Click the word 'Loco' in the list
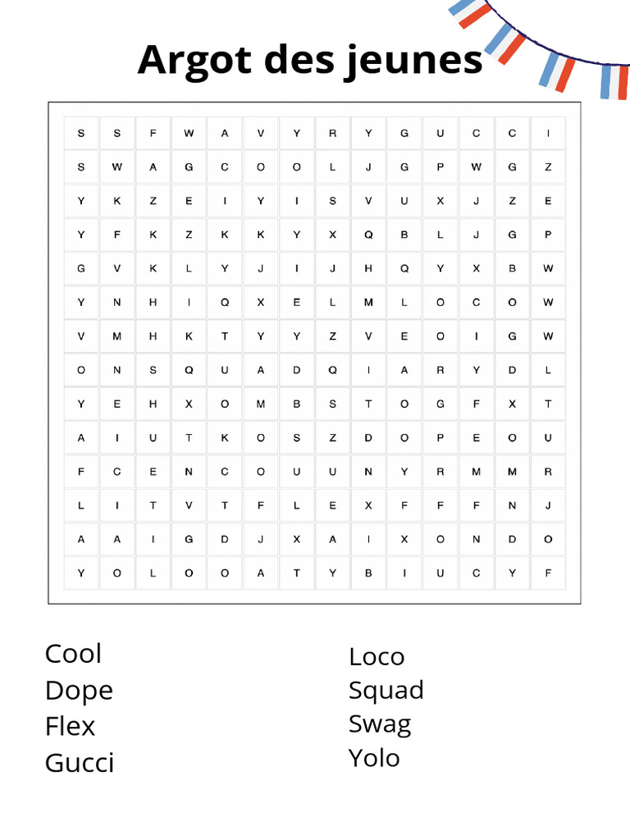Screen dimensions: 630x840 click(x=377, y=656)
